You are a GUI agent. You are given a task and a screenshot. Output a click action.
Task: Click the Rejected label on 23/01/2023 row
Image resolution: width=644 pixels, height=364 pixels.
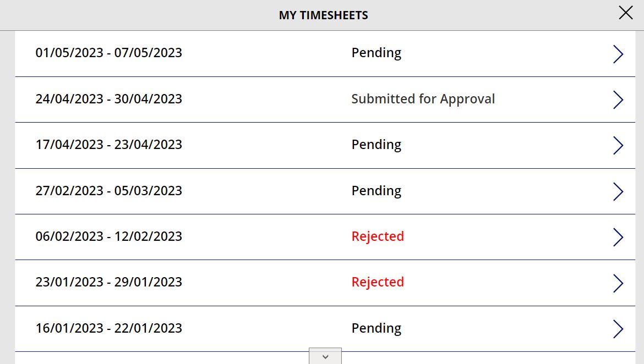point(378,282)
